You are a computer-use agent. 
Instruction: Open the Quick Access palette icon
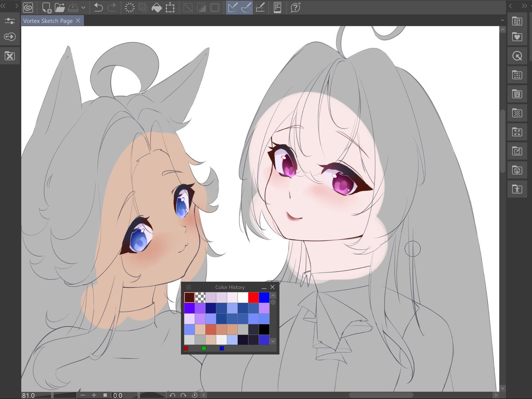(x=517, y=21)
